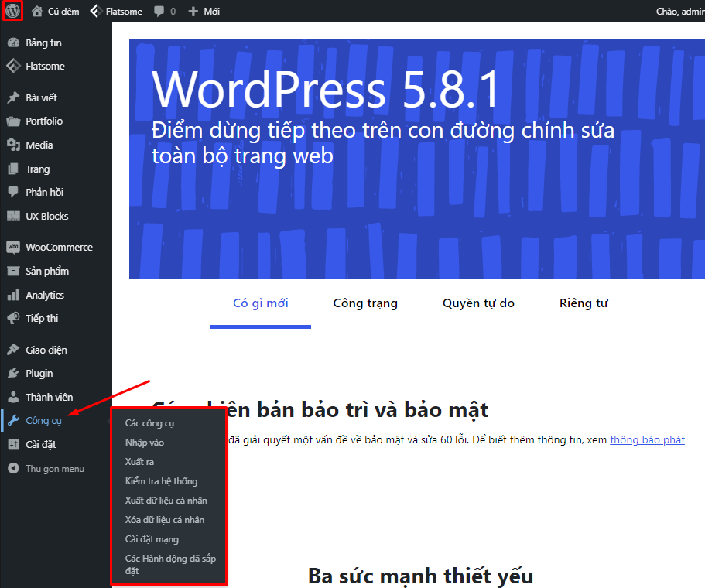
Task: Click the Phản hồi comment icon
Action: 13,192
